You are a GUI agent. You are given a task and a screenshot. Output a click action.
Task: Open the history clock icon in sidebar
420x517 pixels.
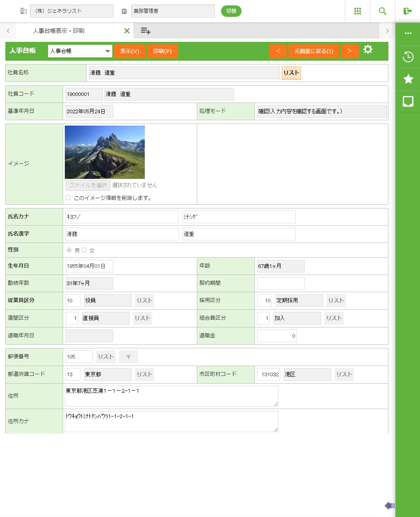408,57
